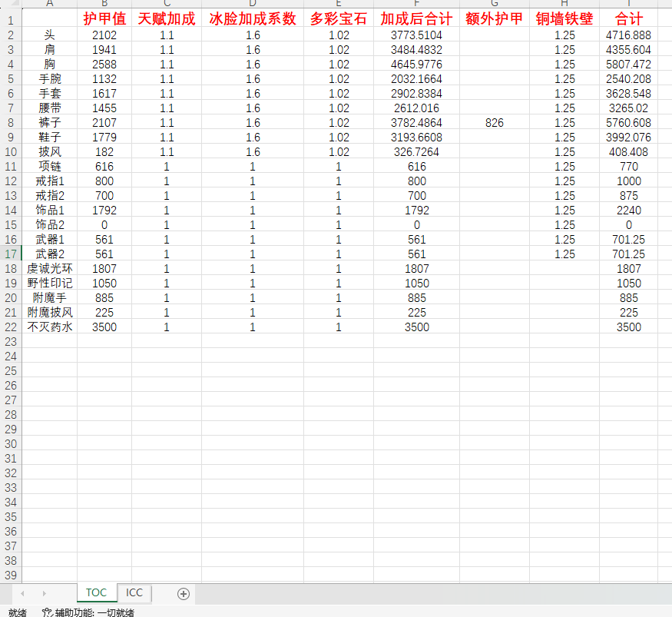Image resolution: width=672 pixels, height=617 pixels.
Task: Click the 就绪 status indicator
Action: click(16, 612)
